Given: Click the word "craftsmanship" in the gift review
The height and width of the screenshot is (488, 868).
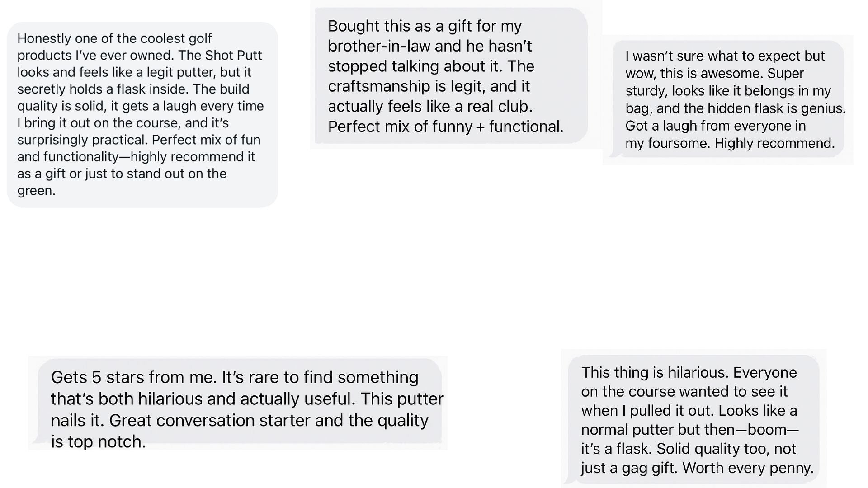Looking at the screenshot, I should click(379, 86).
